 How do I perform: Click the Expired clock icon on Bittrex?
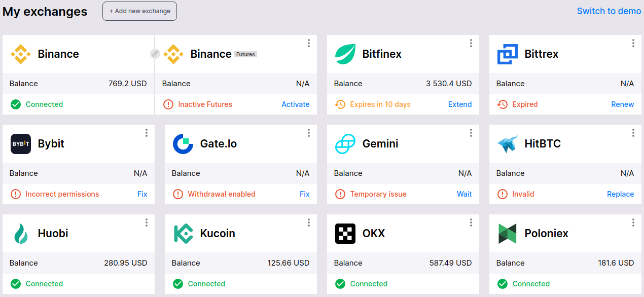click(502, 104)
